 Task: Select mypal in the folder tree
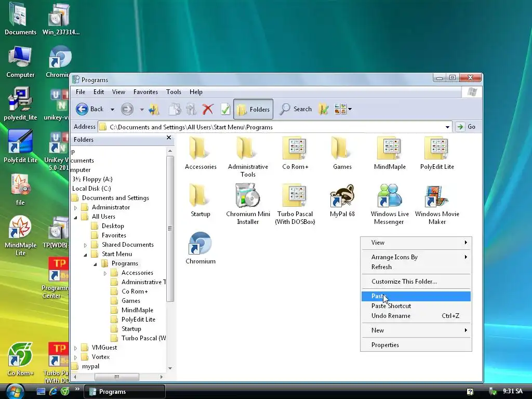(x=90, y=366)
